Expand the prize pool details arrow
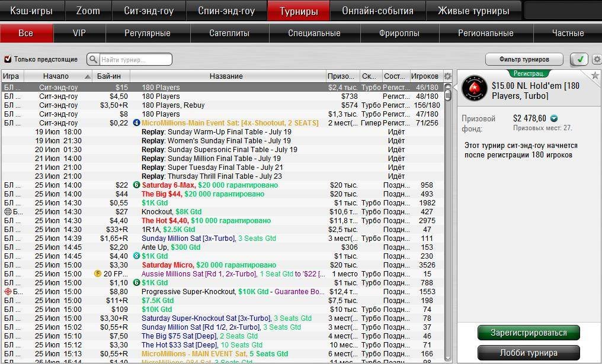Screen dimensions: 602x364 (554, 118)
